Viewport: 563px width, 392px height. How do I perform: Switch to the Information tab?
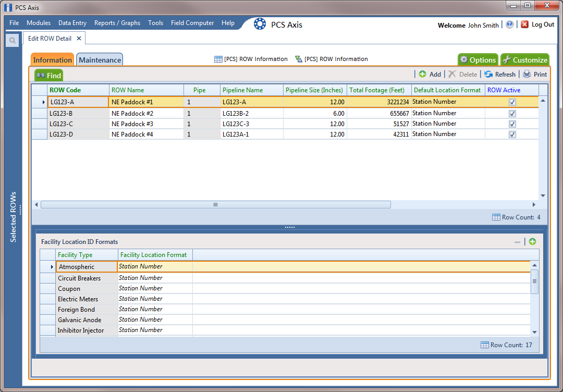point(53,59)
